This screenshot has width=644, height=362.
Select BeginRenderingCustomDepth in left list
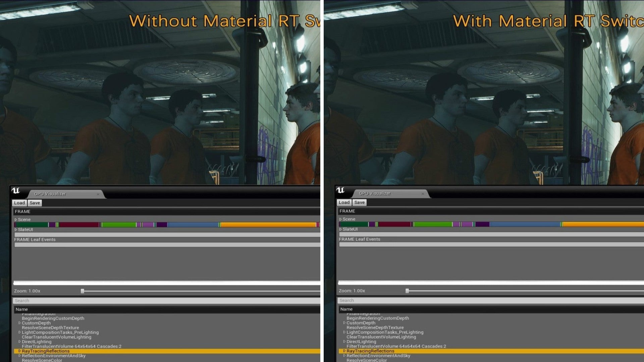click(53, 318)
